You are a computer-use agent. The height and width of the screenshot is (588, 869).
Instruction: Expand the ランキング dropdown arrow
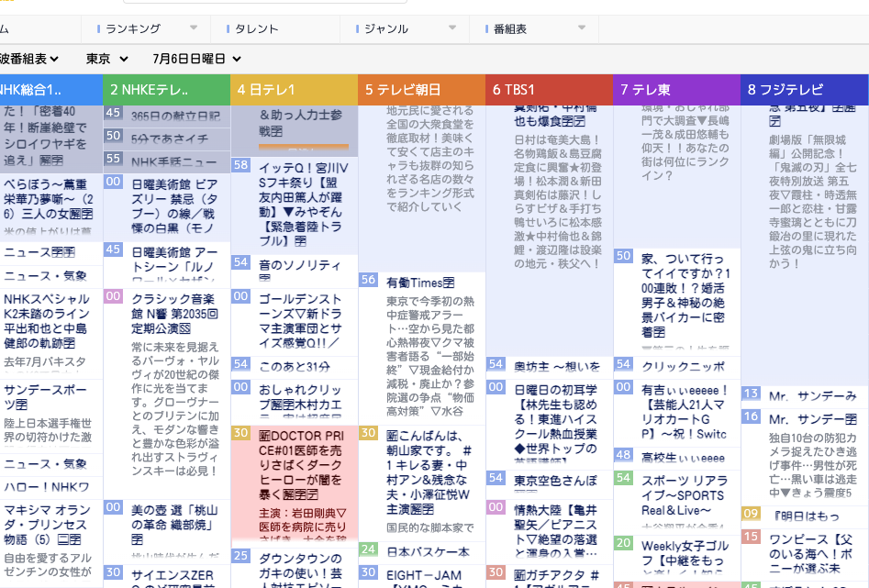tap(194, 28)
